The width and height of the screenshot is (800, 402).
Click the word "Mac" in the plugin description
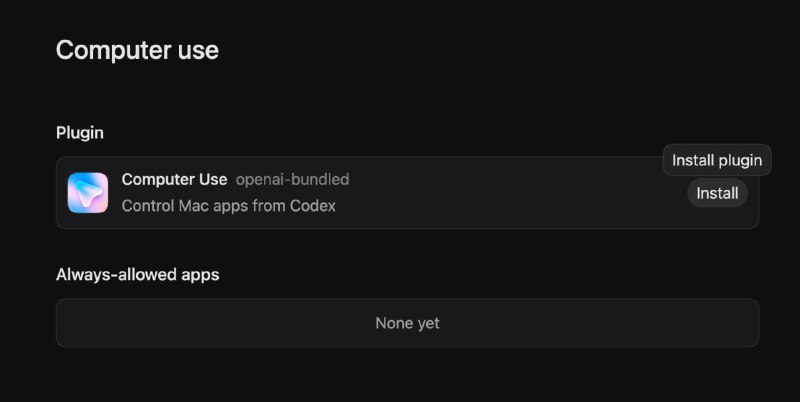tap(197, 206)
